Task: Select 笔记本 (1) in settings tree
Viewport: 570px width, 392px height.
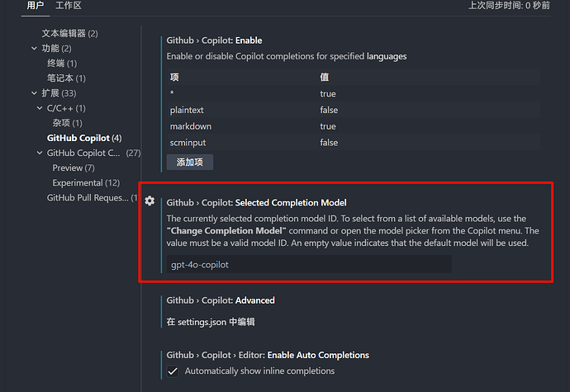Action: pos(66,78)
